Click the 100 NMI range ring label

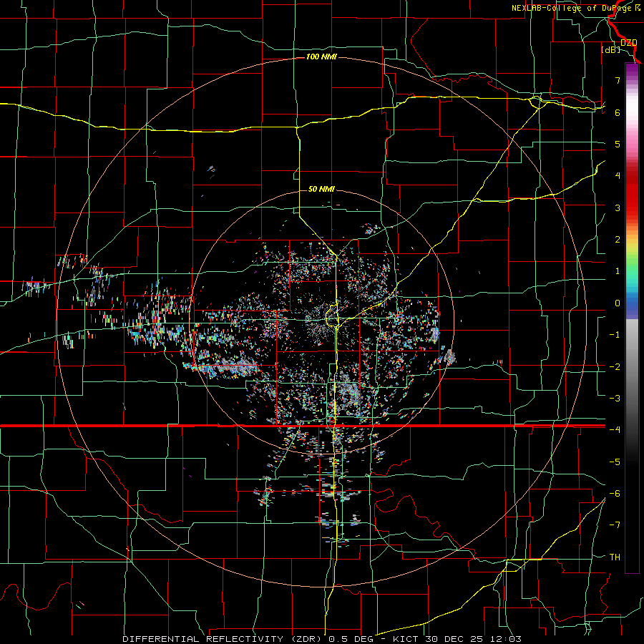[x=321, y=57]
